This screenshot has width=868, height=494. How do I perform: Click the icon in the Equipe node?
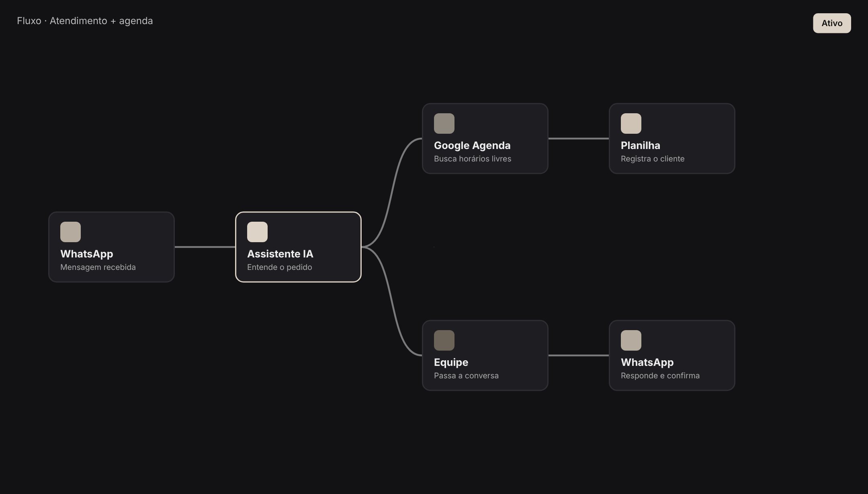coord(444,340)
